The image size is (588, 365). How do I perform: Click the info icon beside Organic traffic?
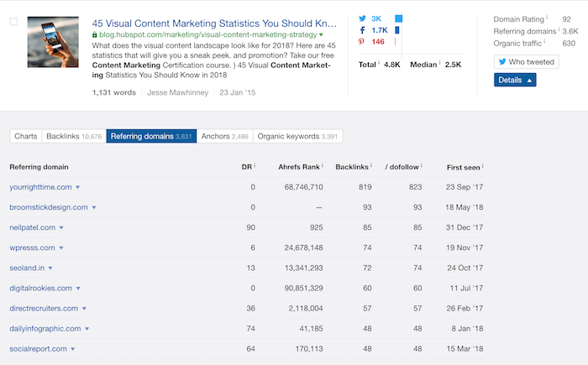(x=544, y=41)
